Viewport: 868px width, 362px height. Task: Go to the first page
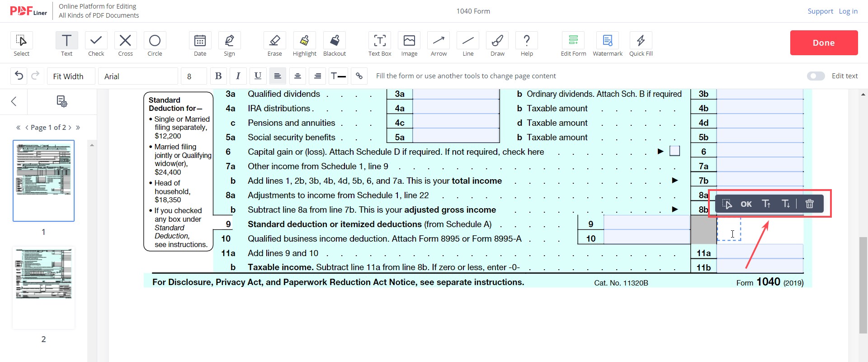coord(19,128)
